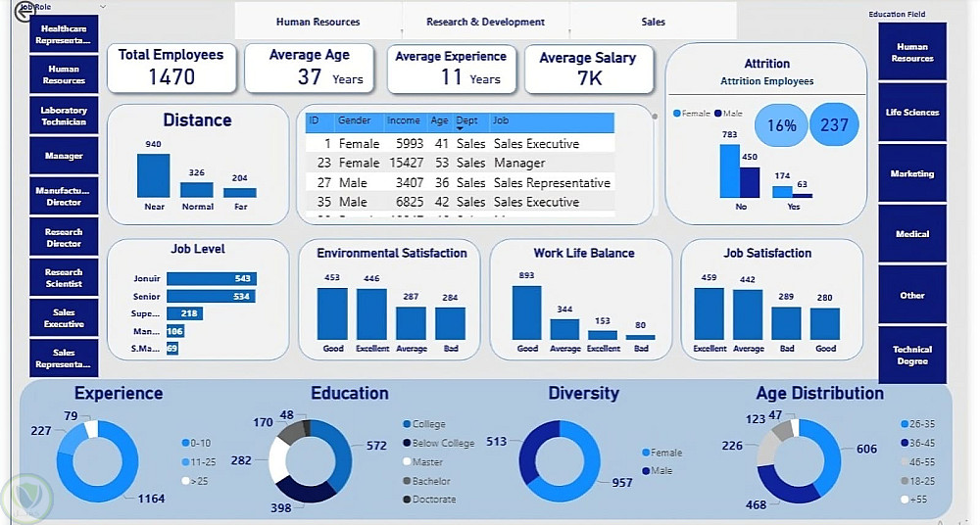Click >25 experience legend marker

click(185, 481)
